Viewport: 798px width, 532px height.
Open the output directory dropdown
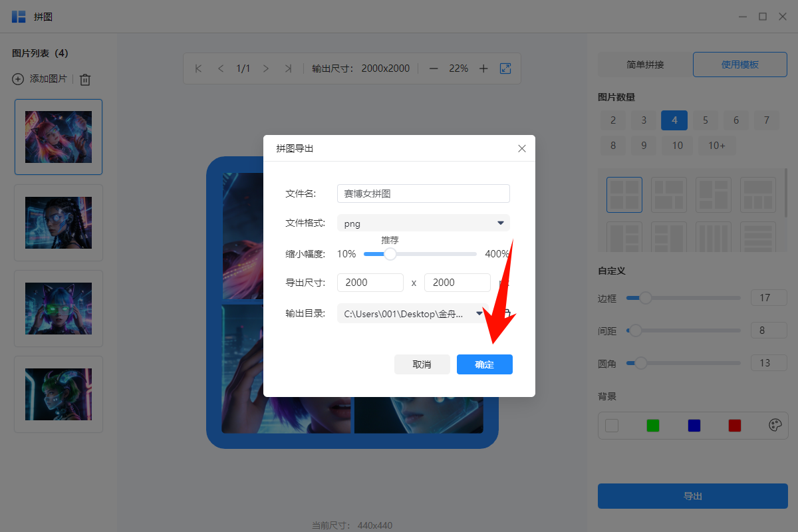tap(479, 313)
